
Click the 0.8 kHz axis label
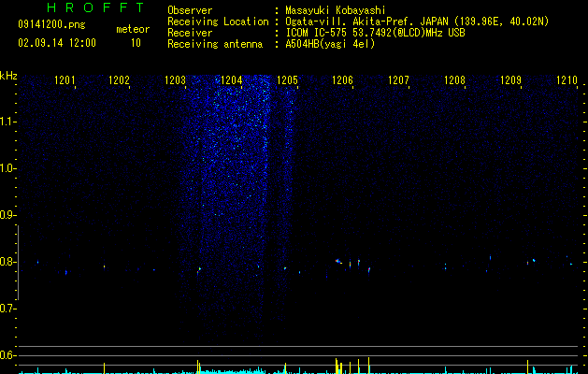(x=7, y=262)
